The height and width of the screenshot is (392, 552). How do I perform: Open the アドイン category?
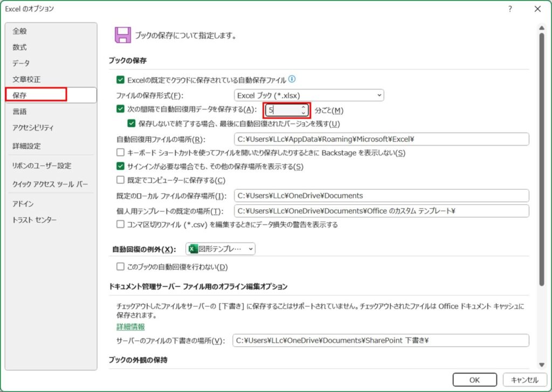point(23,204)
